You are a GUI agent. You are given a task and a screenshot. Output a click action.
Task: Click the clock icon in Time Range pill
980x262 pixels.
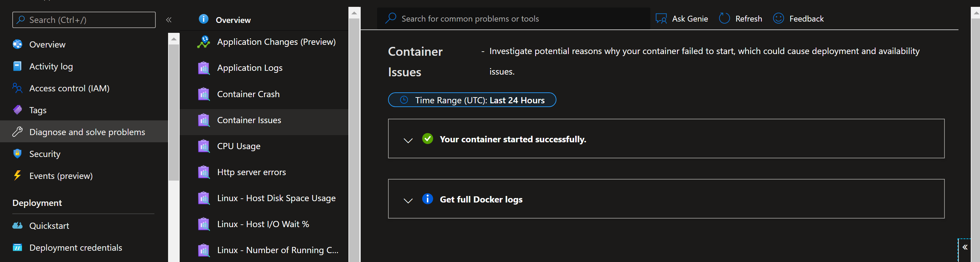coord(404,100)
